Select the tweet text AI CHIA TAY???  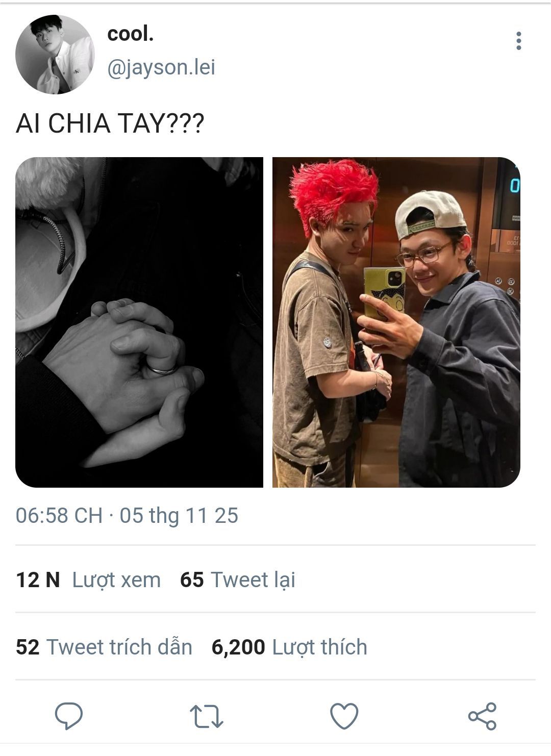(x=110, y=123)
